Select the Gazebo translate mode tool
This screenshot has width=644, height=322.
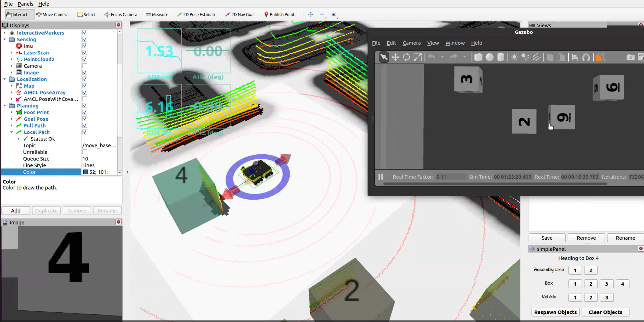tap(395, 57)
